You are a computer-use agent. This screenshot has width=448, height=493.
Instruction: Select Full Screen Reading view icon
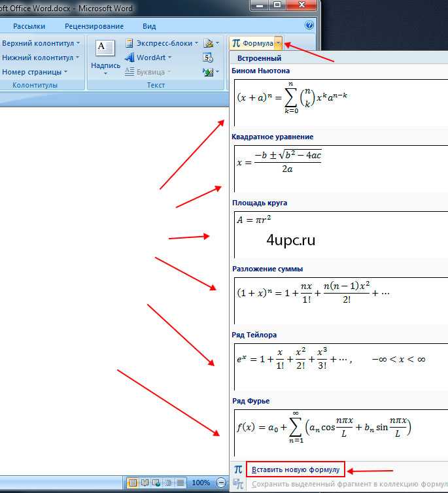(x=145, y=483)
